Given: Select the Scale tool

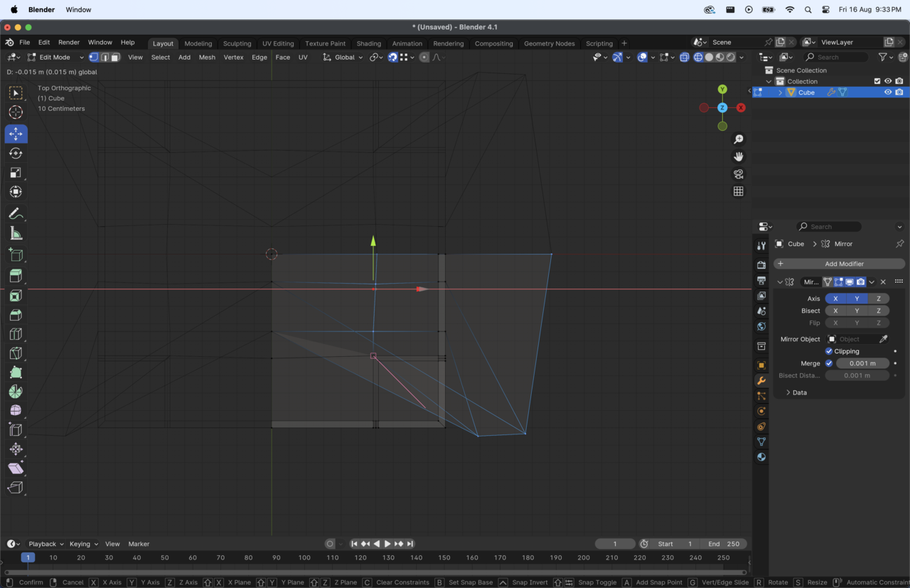Looking at the screenshot, I should pos(16,173).
